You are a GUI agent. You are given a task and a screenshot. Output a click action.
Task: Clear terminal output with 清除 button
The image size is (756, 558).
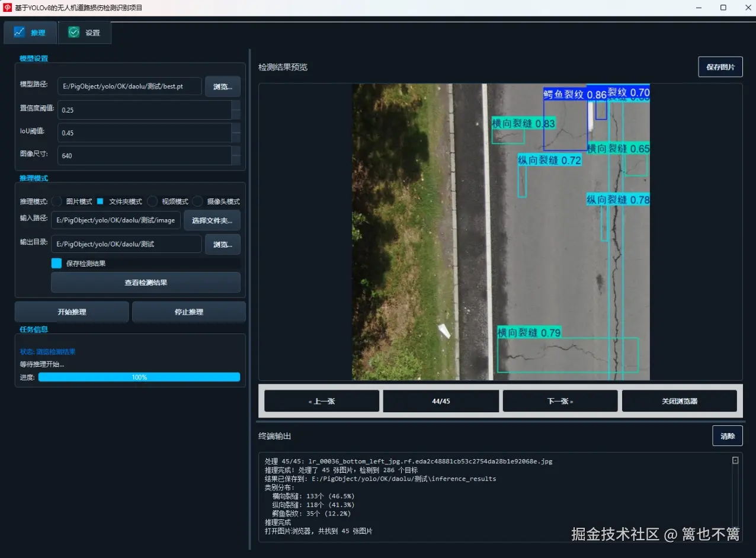click(x=728, y=436)
